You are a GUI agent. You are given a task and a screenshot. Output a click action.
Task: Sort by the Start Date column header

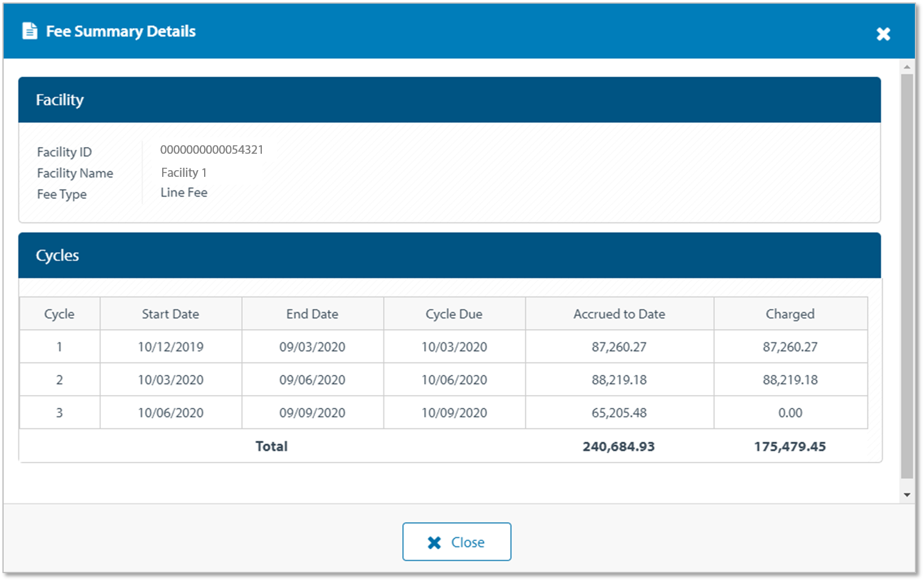tap(171, 314)
